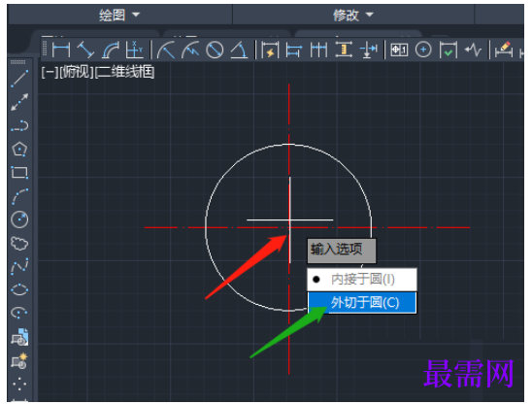Select the Radius dimension tool
This screenshot has height=404, width=532.
pos(166,50)
